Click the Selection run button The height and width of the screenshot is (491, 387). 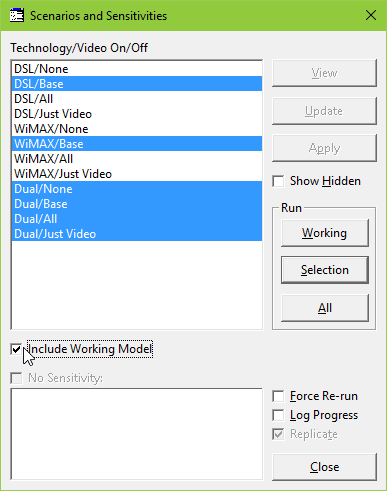(325, 270)
